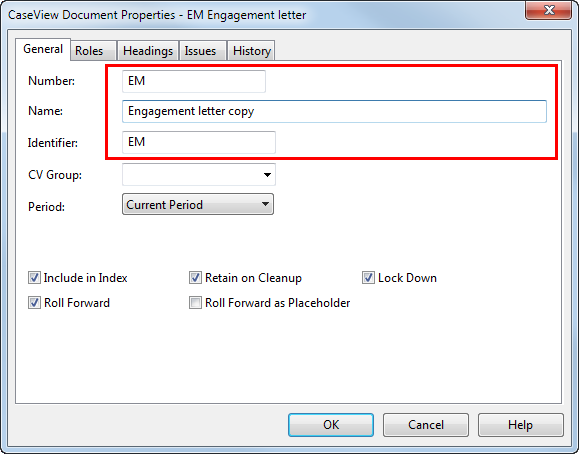Open the Period dropdown showing Current Period

click(198, 204)
